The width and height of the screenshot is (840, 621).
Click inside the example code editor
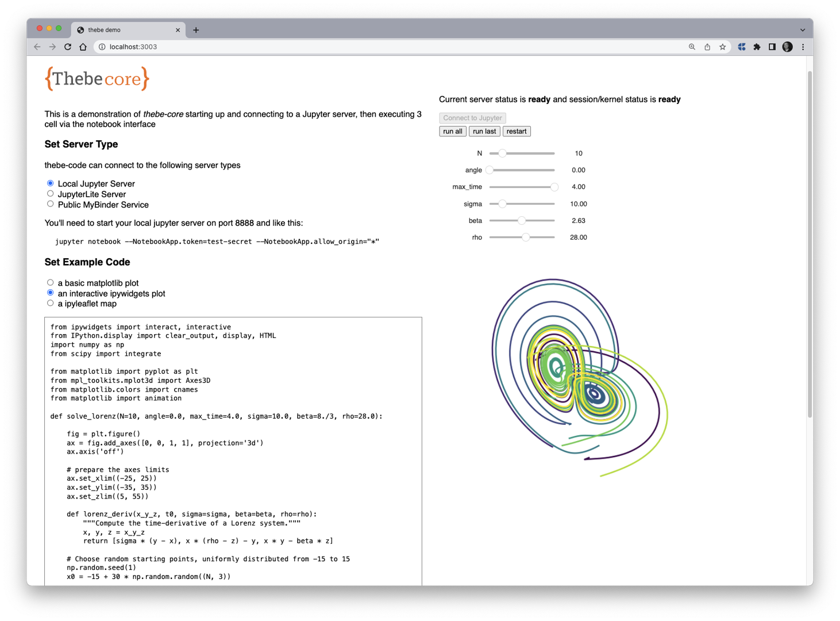pyautogui.click(x=233, y=451)
